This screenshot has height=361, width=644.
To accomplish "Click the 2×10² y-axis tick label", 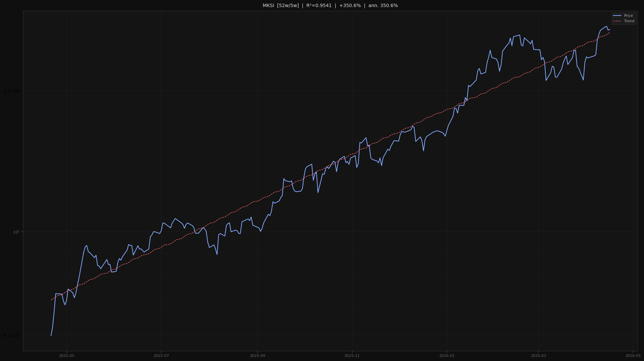I will [x=12, y=90].
